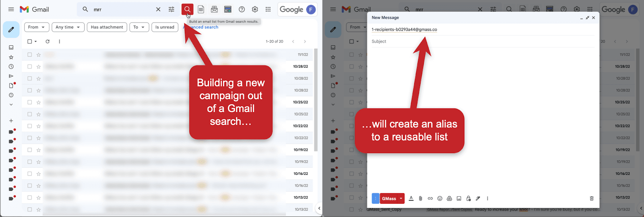Insert link from compose toolbar
Image resolution: width=644 pixels, height=217 pixels.
[x=430, y=199]
